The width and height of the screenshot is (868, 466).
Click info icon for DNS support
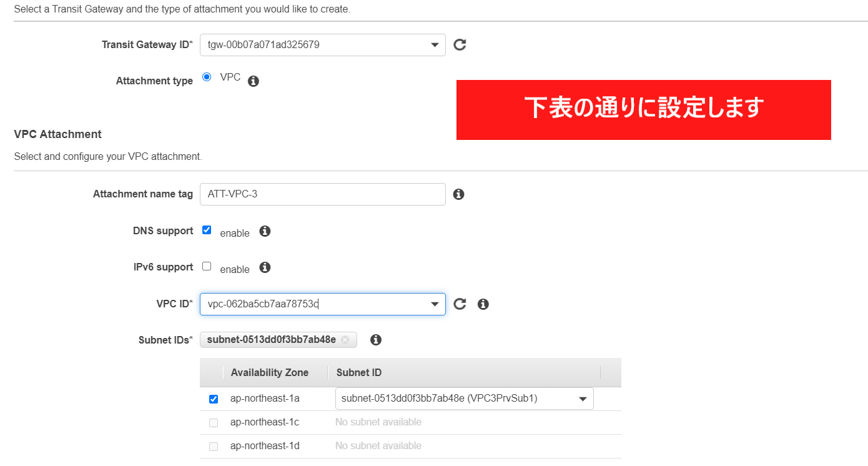[x=265, y=231]
